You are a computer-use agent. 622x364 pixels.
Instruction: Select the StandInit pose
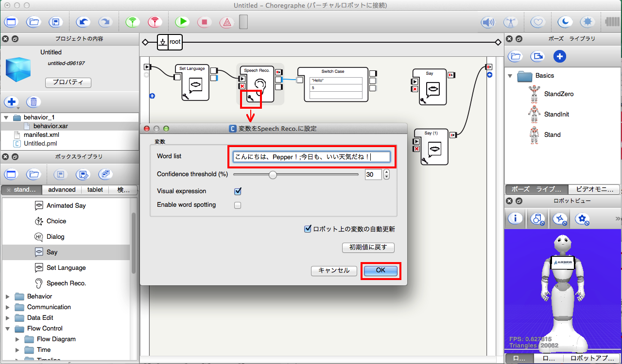557,115
